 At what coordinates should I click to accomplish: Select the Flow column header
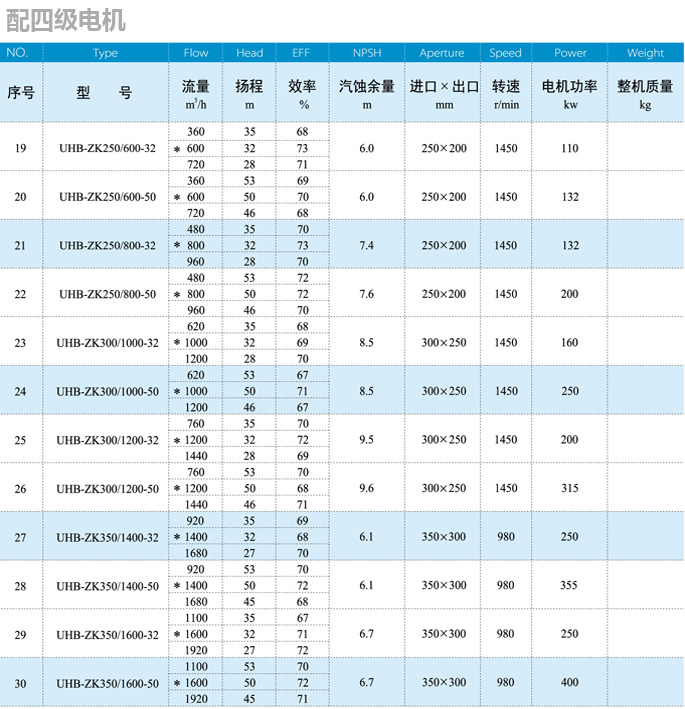(196, 53)
